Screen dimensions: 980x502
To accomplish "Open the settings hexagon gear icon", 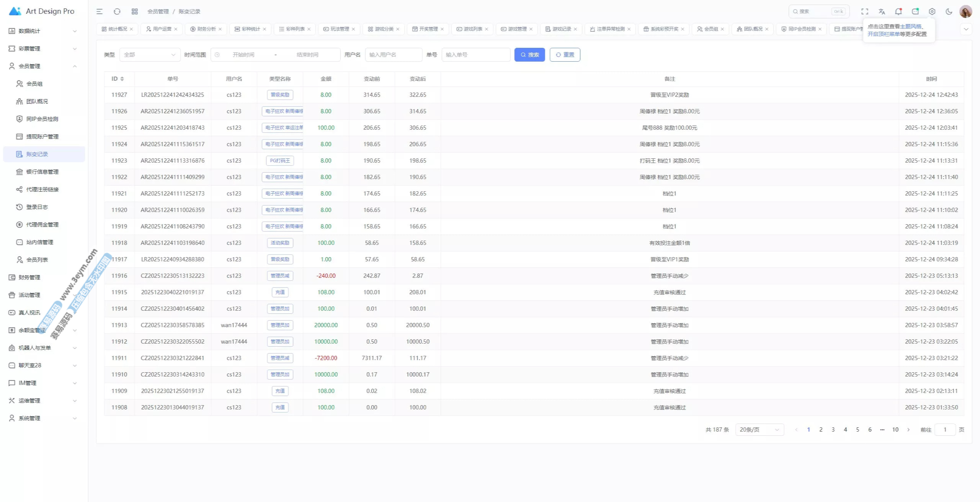I will tap(932, 11).
